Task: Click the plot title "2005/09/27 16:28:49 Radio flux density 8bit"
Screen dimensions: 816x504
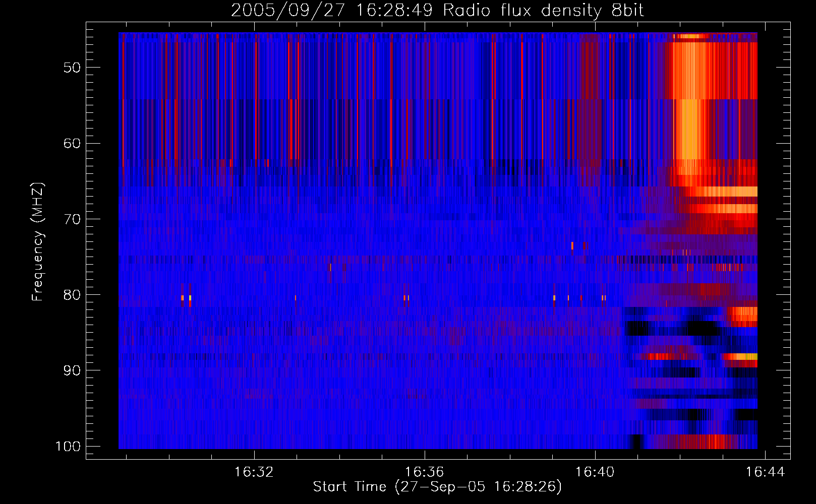Action: pos(437,10)
